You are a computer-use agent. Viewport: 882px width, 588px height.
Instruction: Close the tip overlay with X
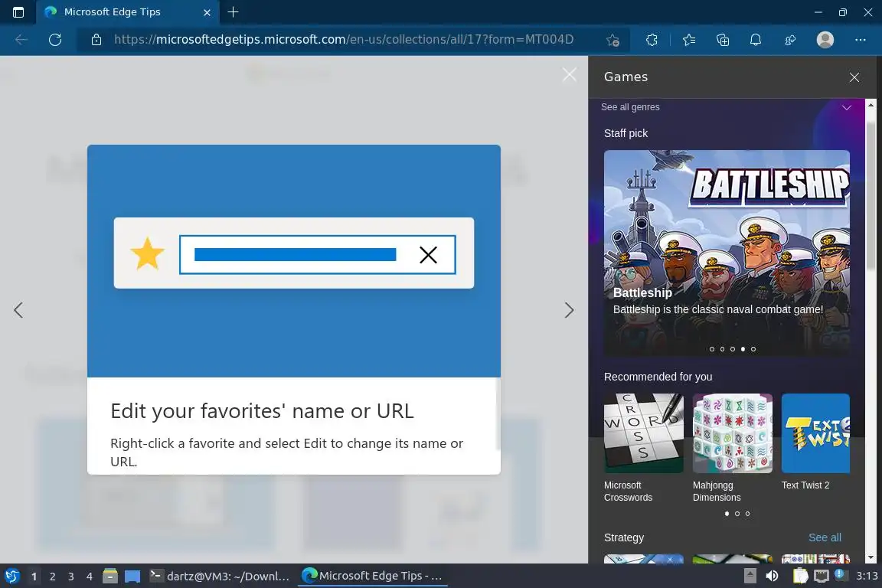570,74
